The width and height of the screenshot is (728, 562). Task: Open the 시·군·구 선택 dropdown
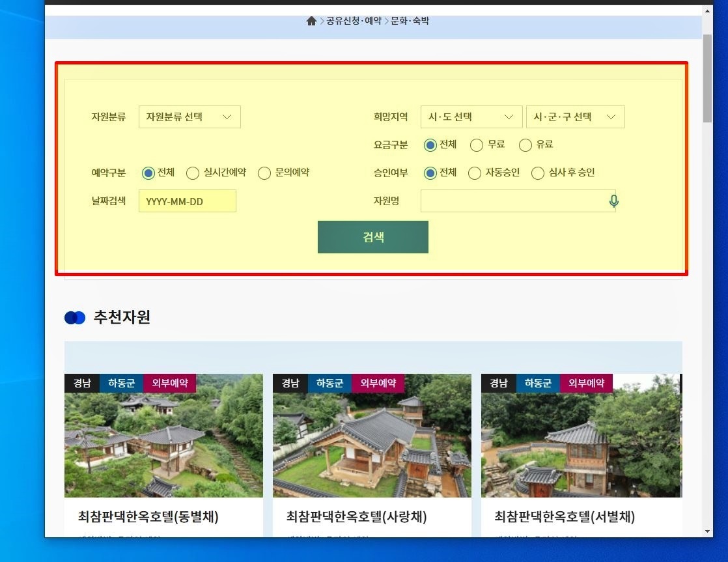click(x=575, y=117)
